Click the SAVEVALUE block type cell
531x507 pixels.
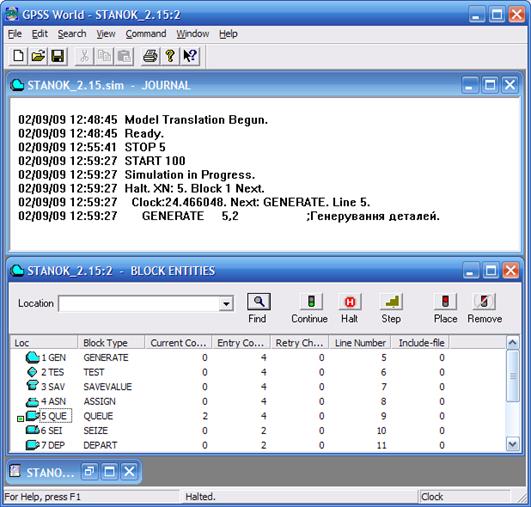108,387
